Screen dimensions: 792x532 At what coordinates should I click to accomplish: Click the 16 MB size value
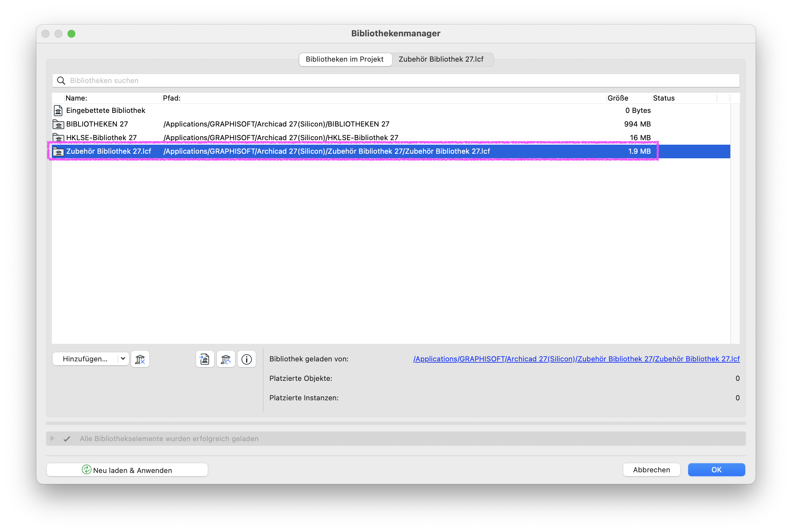(640, 138)
